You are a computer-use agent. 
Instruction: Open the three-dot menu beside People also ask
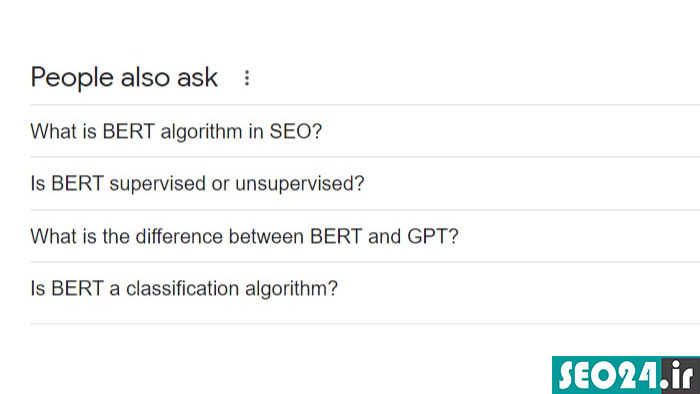[247, 78]
